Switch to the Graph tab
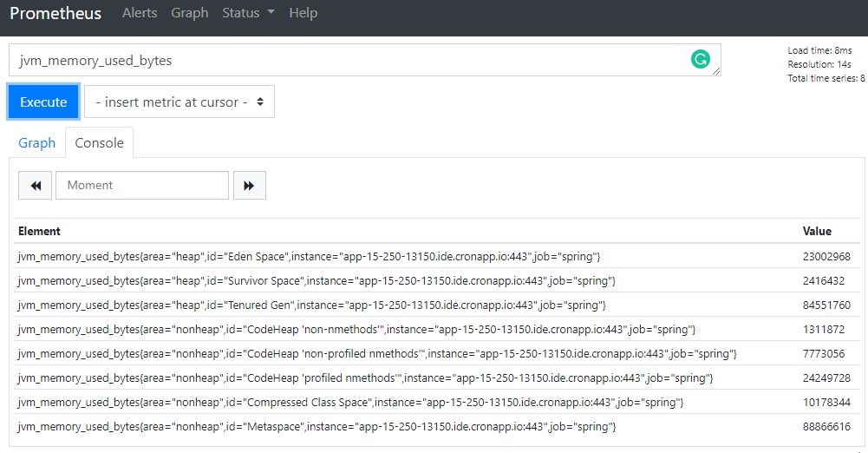Image resolution: width=868 pixels, height=453 pixels. 37,143
